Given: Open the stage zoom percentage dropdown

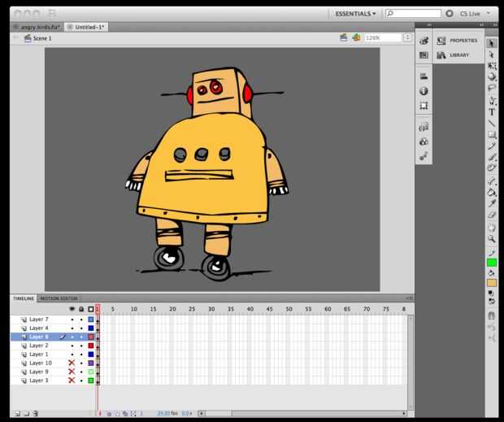Looking at the screenshot, I should click(407, 38).
